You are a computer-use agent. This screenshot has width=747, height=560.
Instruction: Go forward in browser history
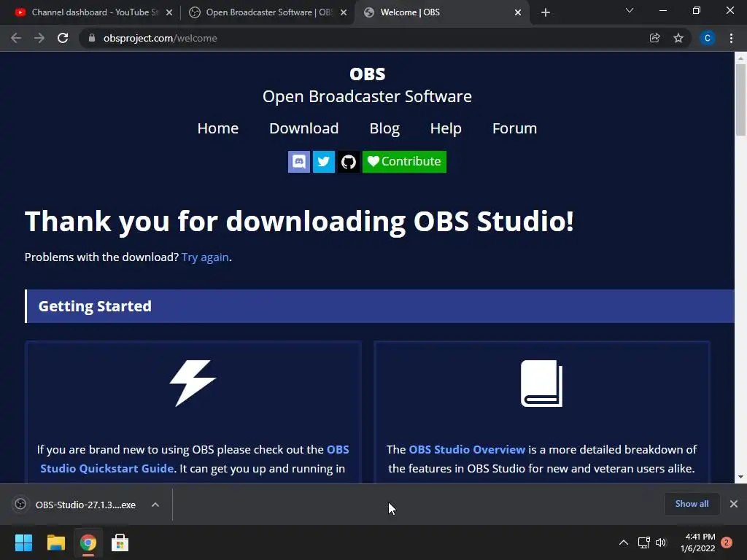click(39, 38)
